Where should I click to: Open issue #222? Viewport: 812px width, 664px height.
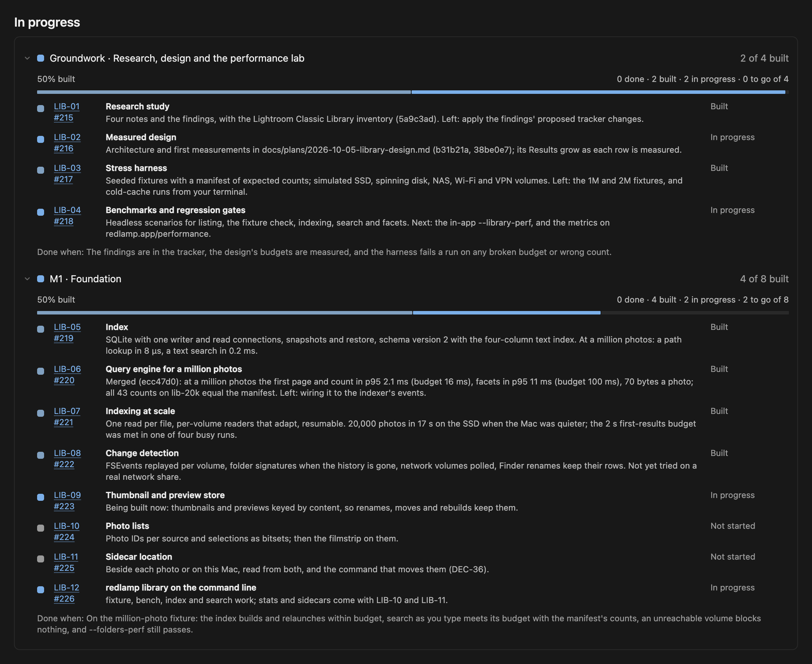pos(64,464)
